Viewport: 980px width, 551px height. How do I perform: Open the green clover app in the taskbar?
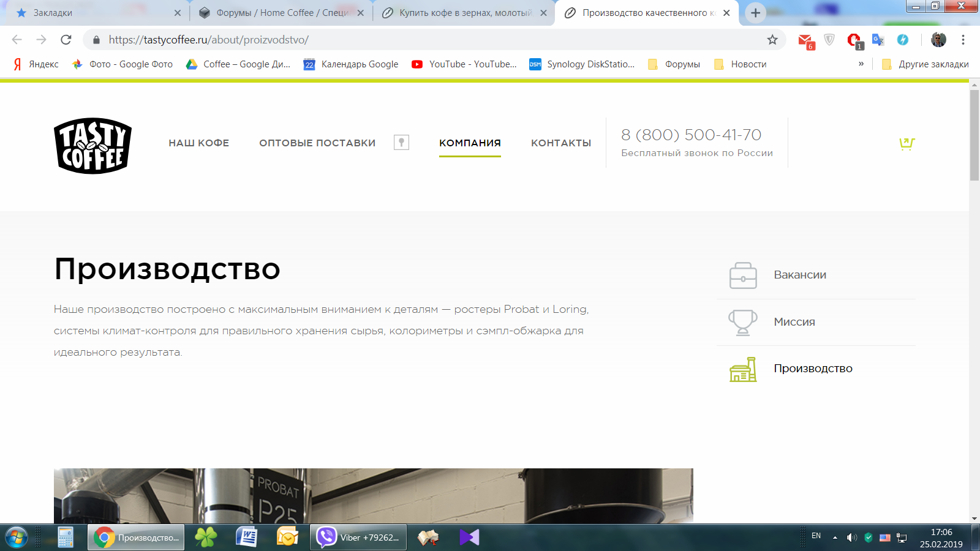tap(206, 538)
